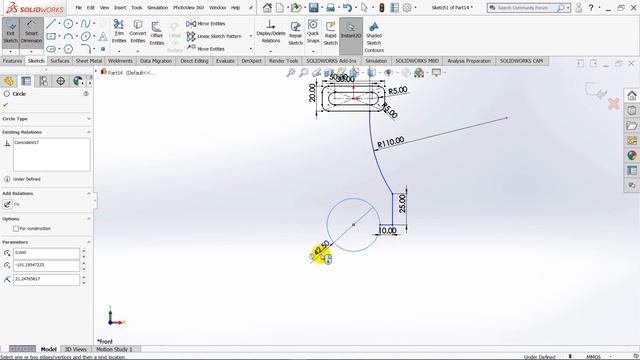Switch to the Surfaces tab
640x360 pixels.
tap(60, 61)
